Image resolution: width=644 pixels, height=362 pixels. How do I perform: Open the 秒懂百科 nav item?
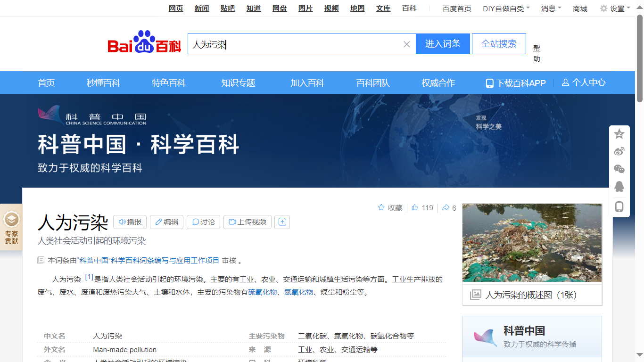(103, 83)
